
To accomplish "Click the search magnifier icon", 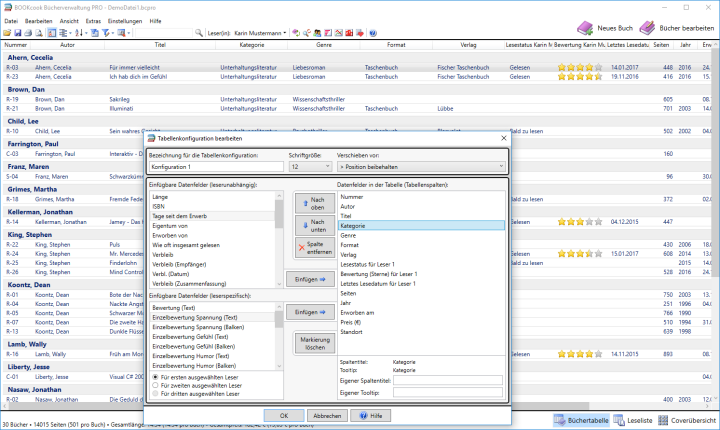I will (200, 33).
